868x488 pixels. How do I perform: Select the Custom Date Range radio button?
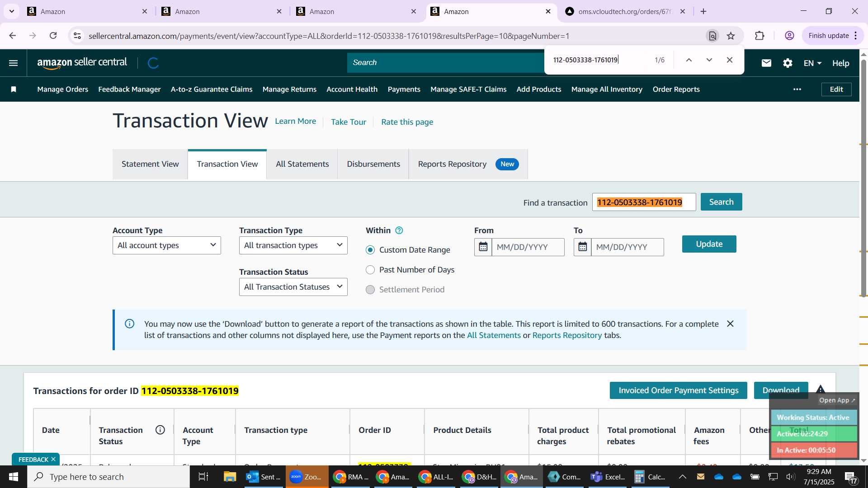pyautogui.click(x=370, y=250)
